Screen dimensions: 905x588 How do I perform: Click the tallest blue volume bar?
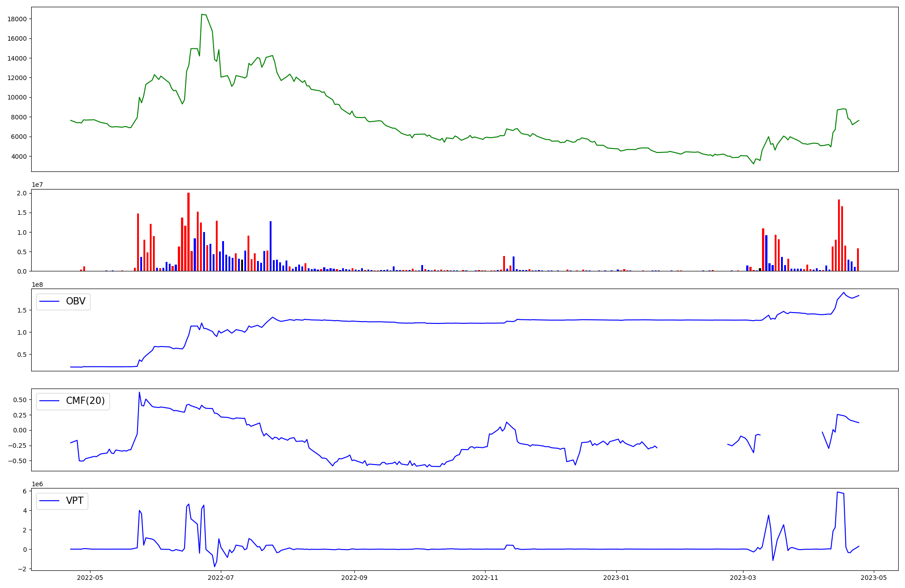[x=271, y=246]
